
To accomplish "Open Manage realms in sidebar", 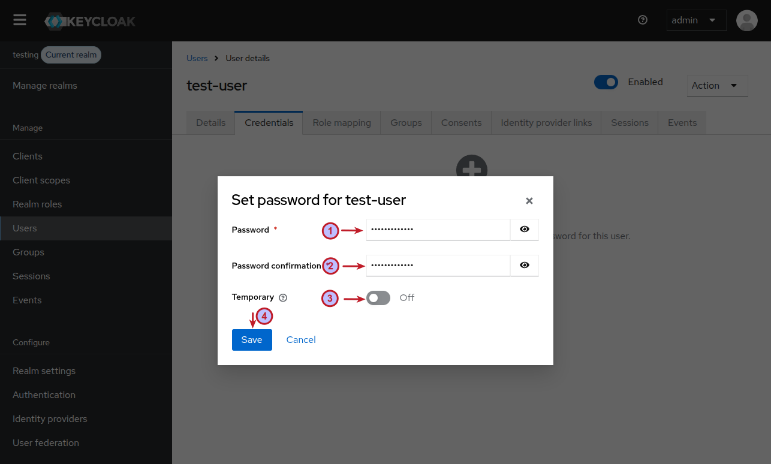I will pos(45,86).
